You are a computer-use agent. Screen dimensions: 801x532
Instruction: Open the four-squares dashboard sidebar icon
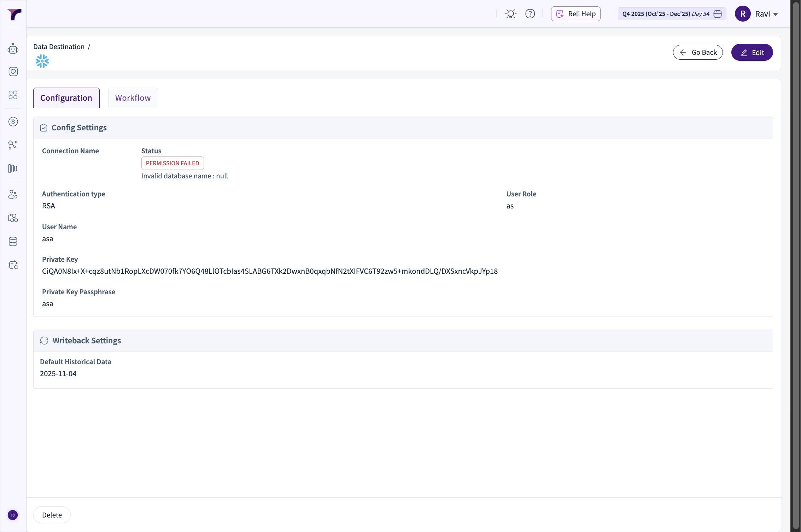13,95
